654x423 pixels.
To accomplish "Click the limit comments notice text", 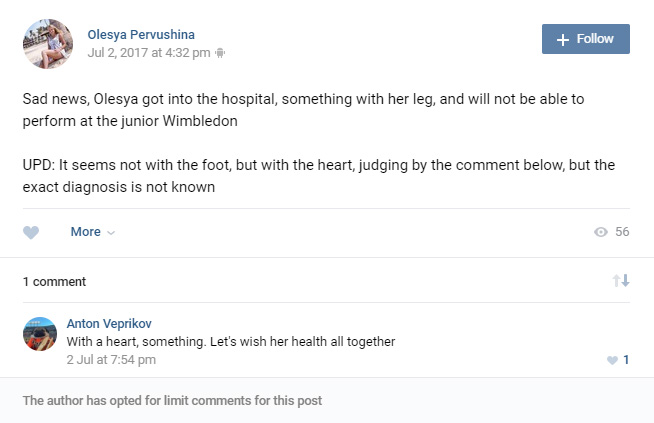I will pos(172,401).
